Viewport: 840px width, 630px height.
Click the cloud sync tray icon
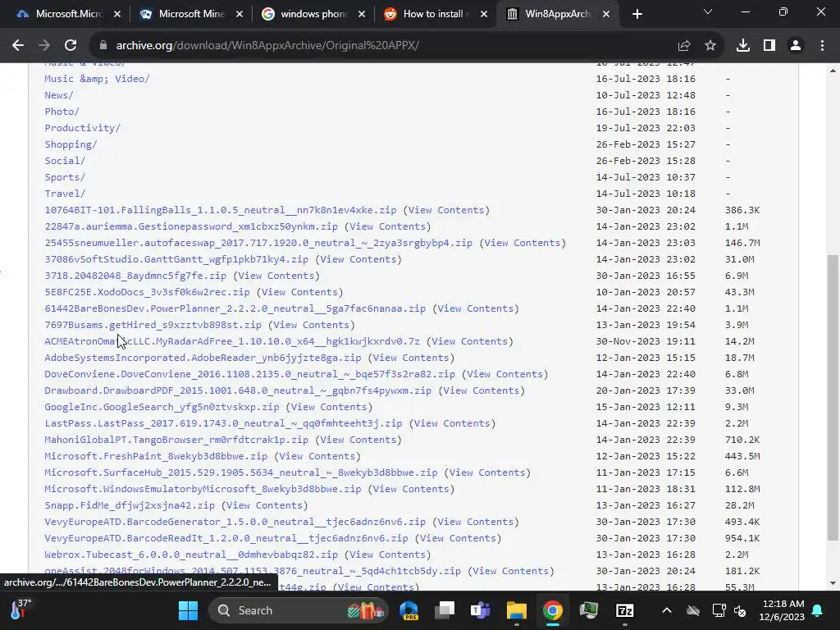click(x=693, y=610)
